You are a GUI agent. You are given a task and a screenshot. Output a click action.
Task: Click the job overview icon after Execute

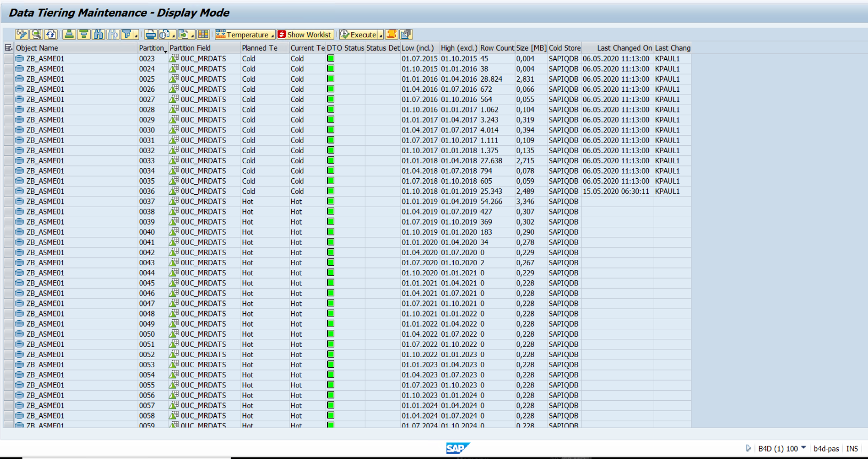coord(406,35)
